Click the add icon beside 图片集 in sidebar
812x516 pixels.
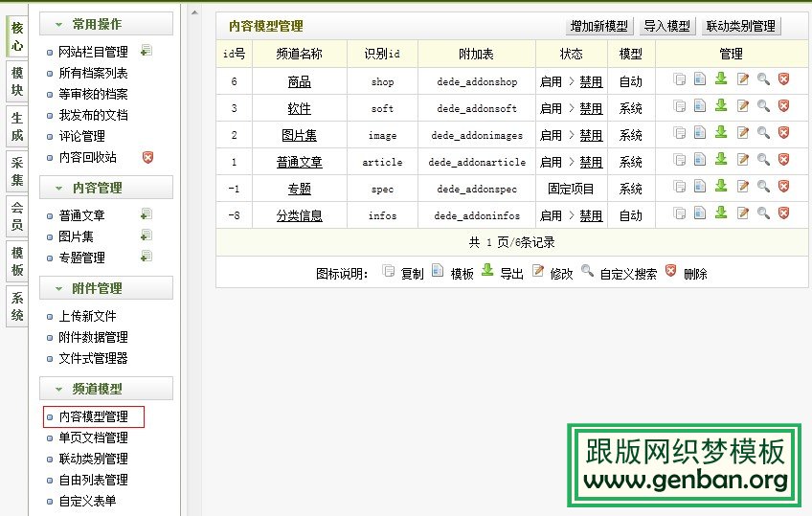click(x=147, y=236)
